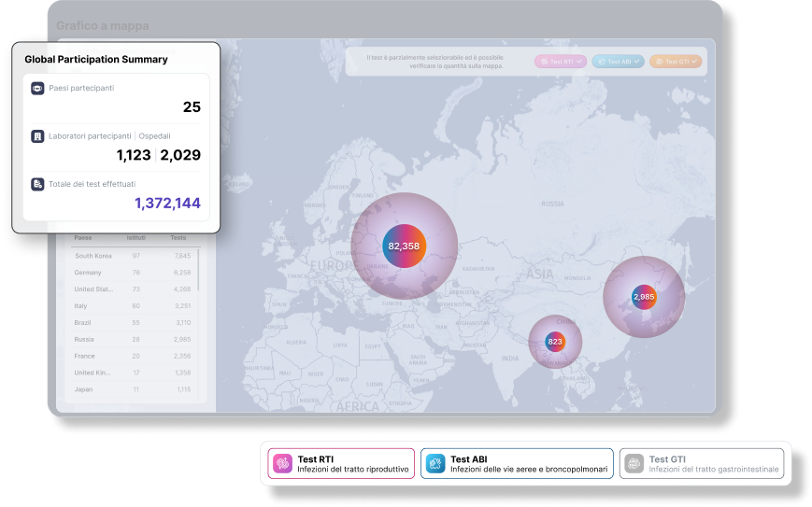Viewport: 812px width, 507px height.
Task: Select the Germany table row
Action: coord(133,273)
